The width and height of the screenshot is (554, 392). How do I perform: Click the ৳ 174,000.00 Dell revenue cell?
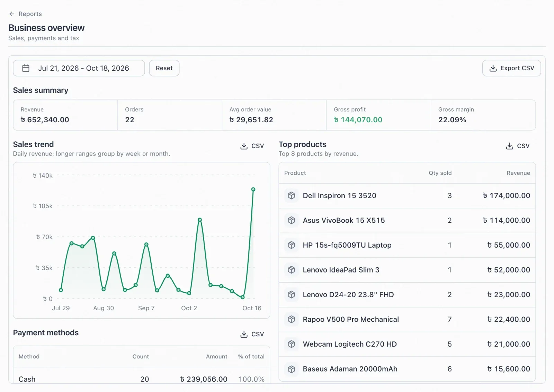coord(506,196)
